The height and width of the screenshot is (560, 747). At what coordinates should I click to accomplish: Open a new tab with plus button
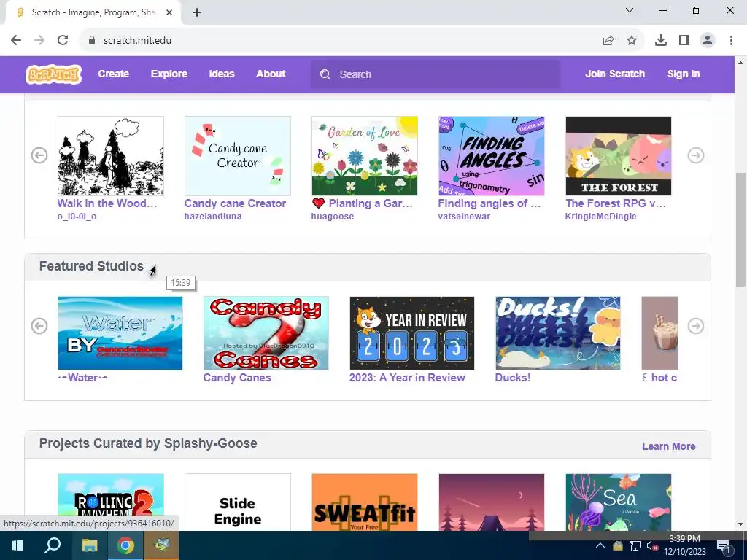(x=197, y=12)
